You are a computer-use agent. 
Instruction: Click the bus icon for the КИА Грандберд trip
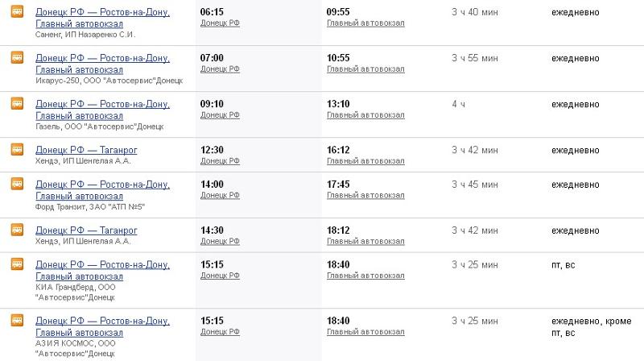click(x=17, y=264)
